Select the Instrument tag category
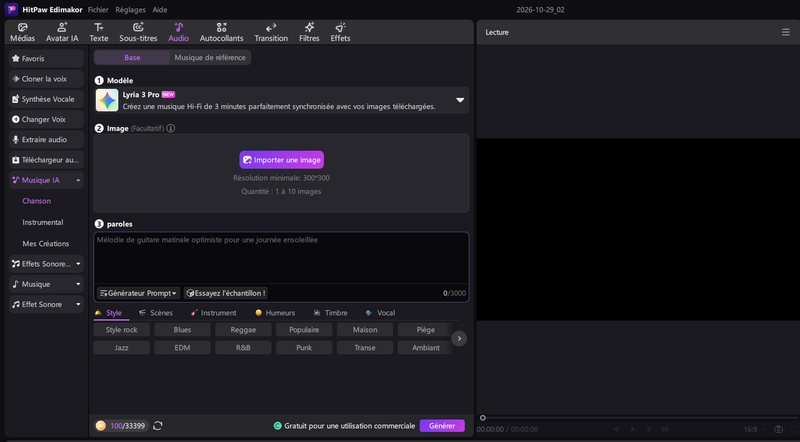The image size is (800, 442). click(213, 313)
